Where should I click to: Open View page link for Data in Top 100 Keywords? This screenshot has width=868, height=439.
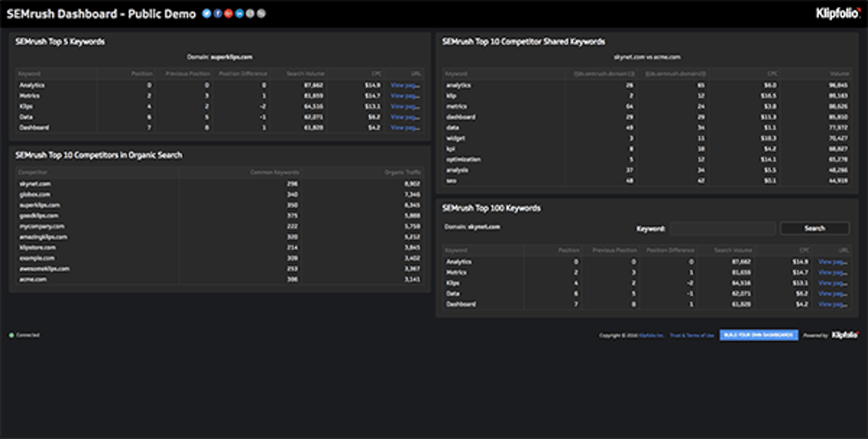click(832, 294)
